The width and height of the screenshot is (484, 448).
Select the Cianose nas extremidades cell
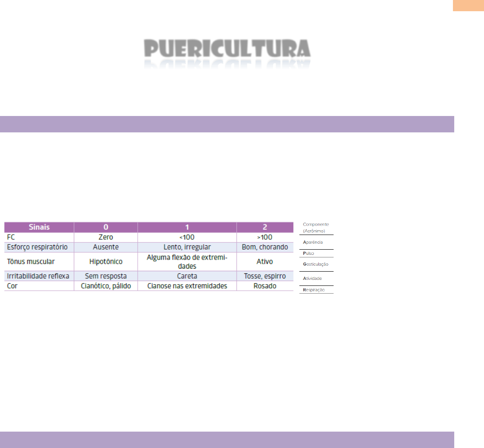187,286
